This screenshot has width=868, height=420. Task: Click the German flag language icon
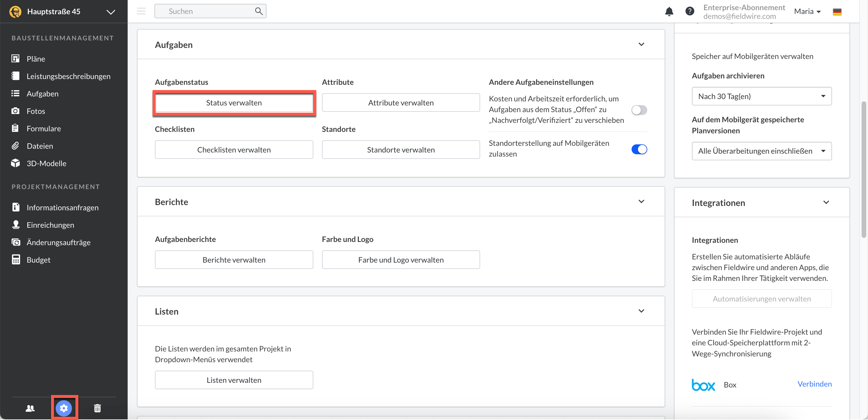(837, 12)
